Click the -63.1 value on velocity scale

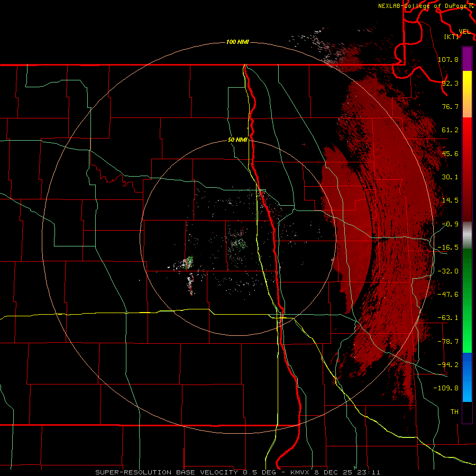[x=448, y=318]
